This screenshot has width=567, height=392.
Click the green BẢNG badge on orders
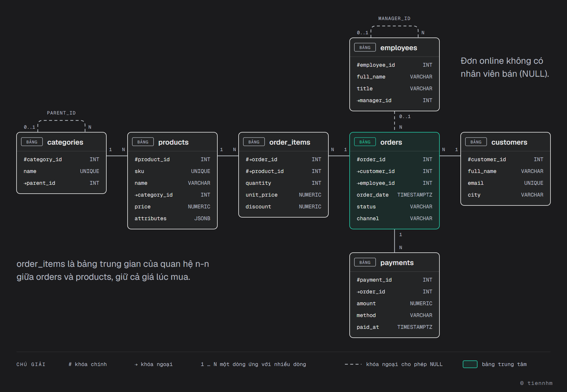365,142
